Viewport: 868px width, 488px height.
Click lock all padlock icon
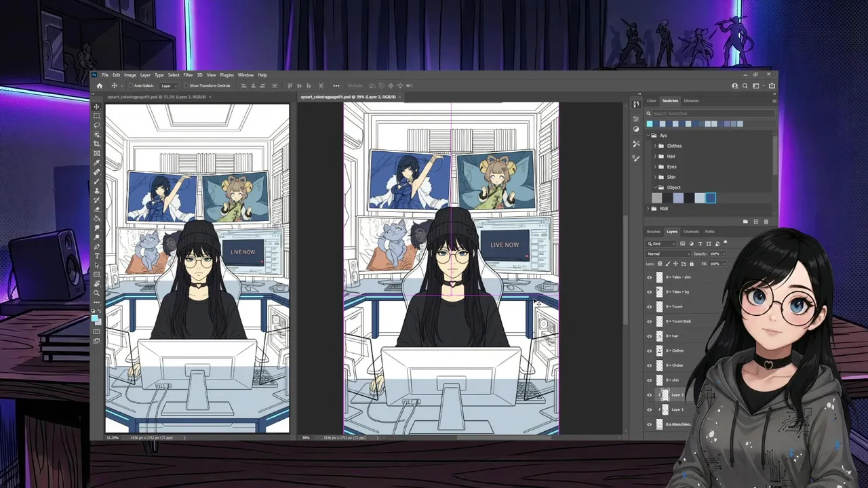(692, 264)
